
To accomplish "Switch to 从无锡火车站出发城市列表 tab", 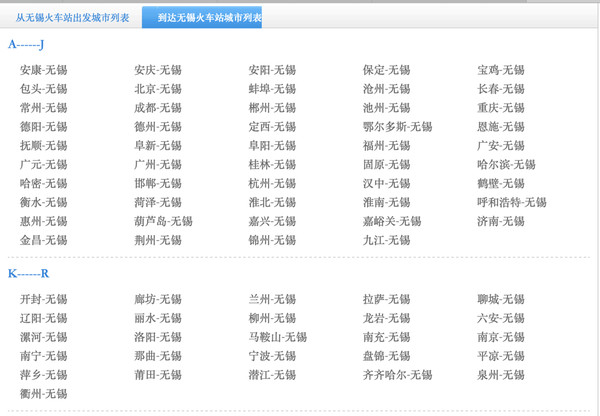I will (x=72, y=18).
